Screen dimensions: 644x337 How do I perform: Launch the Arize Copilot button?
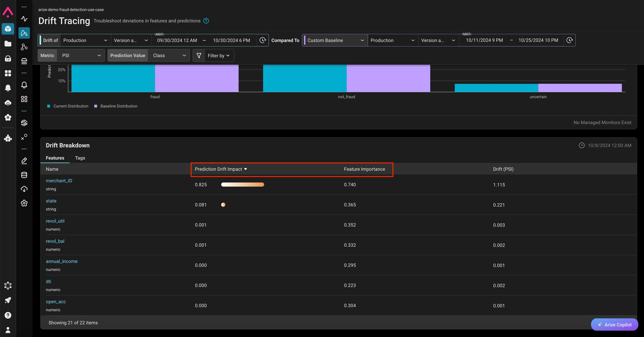[x=614, y=324]
